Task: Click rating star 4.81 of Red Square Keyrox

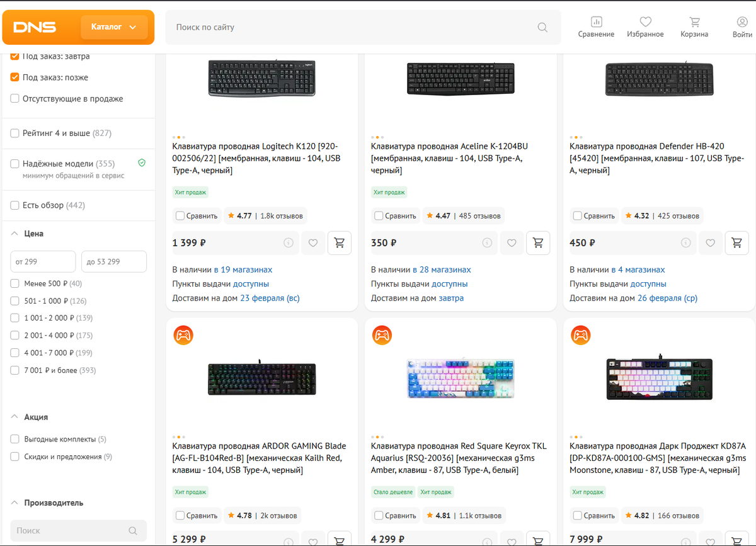Action: point(430,515)
